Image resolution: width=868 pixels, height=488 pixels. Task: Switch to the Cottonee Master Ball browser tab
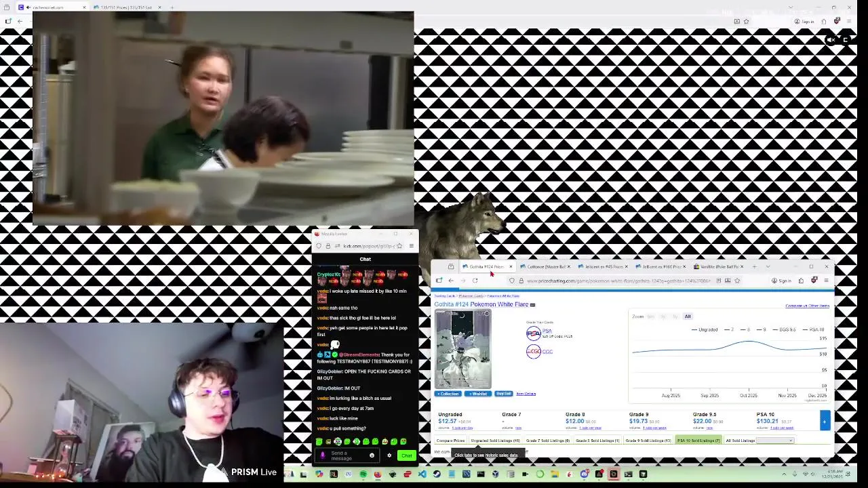(545, 266)
